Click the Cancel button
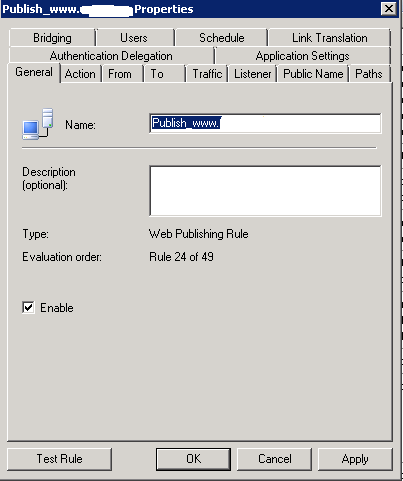This screenshot has height=481, width=403. pos(274,459)
